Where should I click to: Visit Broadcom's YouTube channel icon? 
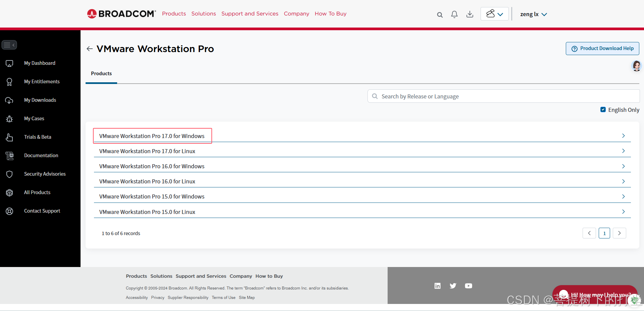tap(468, 286)
